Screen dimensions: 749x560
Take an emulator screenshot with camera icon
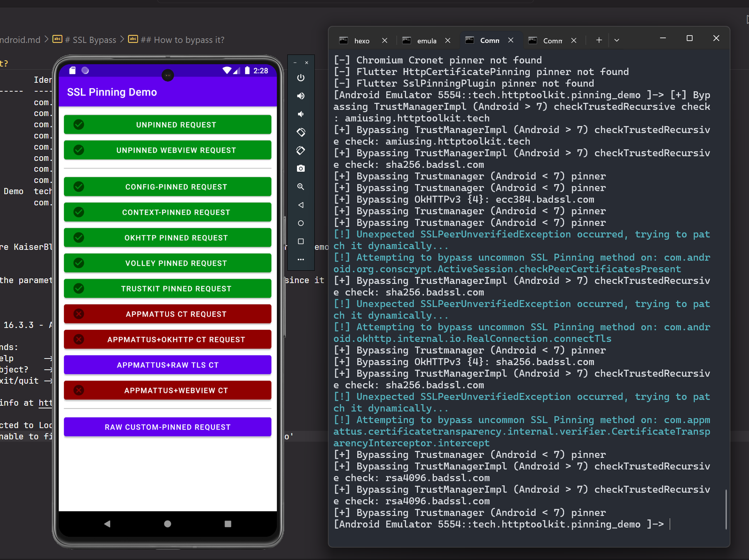(301, 169)
